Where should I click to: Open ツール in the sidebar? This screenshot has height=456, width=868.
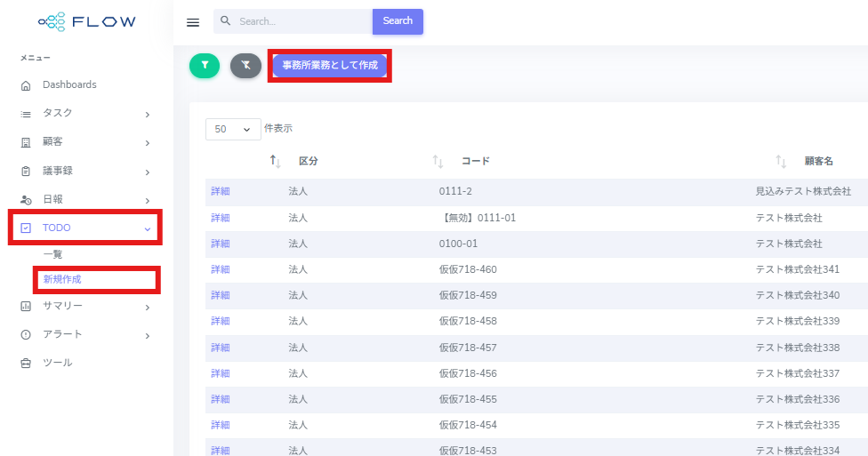coord(58,363)
